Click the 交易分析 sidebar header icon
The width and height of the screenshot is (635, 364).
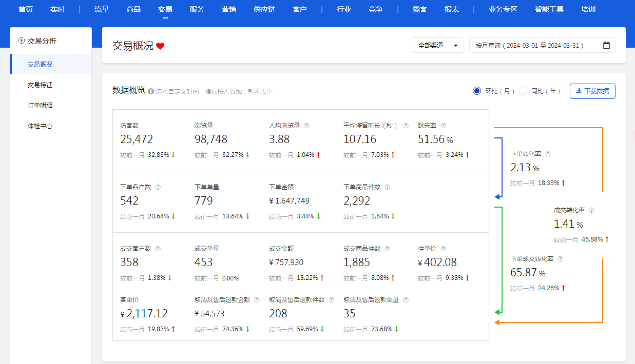(21, 41)
